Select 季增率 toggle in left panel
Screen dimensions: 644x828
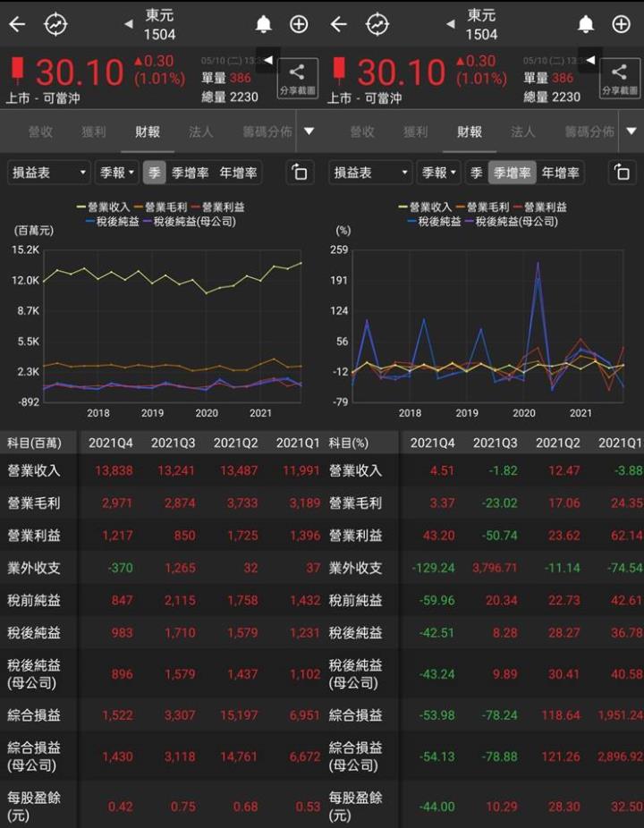[191, 173]
